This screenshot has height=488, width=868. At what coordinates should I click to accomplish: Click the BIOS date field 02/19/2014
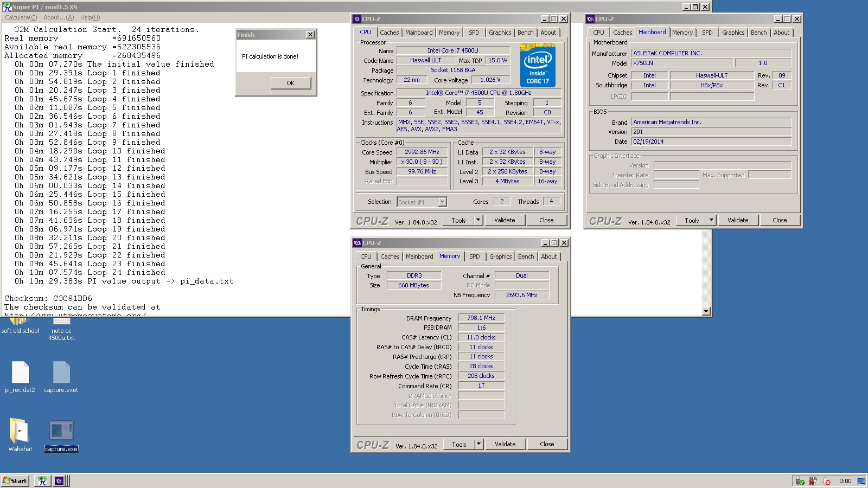(x=711, y=142)
